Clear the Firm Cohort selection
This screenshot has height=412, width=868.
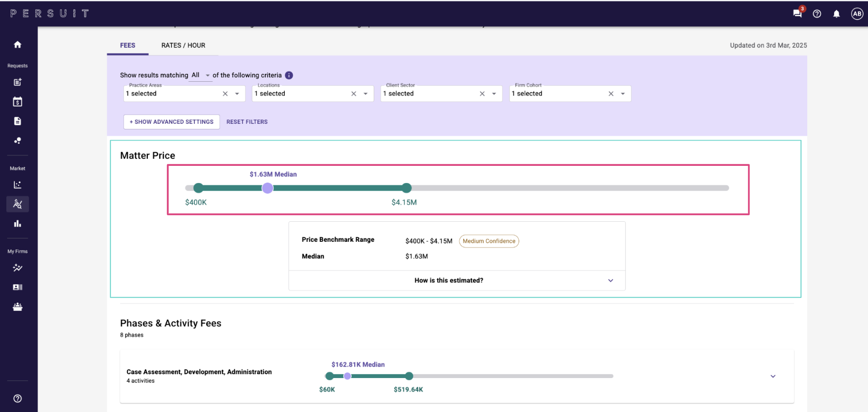[611, 94]
